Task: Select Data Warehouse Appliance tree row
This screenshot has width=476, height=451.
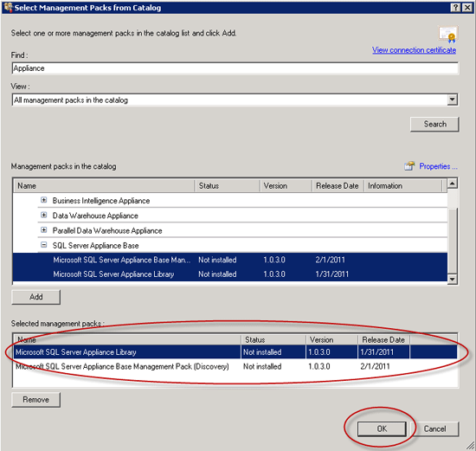Action: point(242,216)
